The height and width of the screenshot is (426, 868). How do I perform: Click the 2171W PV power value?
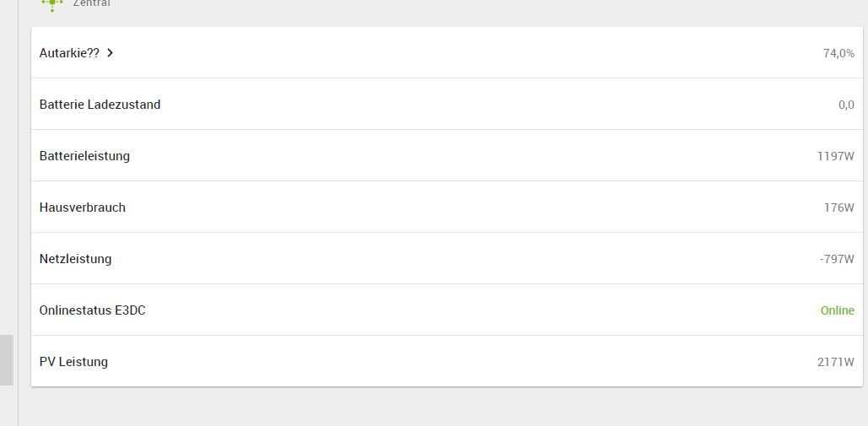pyautogui.click(x=835, y=362)
